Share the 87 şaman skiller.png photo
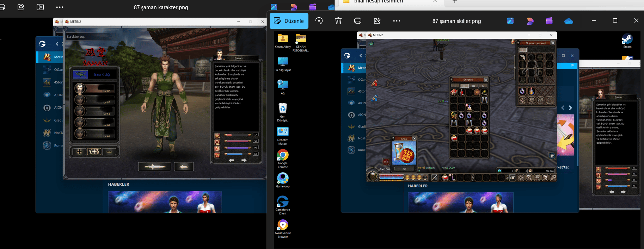The height and width of the screenshot is (249, 644). point(377,21)
